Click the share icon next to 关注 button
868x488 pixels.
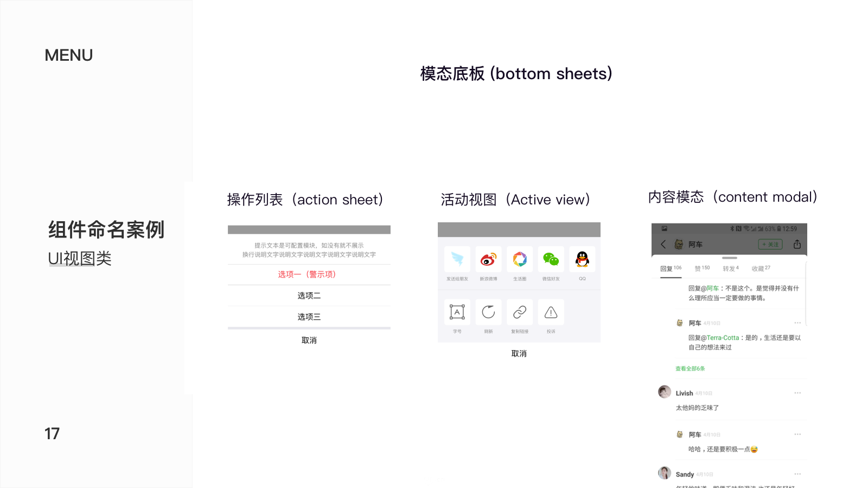point(797,245)
